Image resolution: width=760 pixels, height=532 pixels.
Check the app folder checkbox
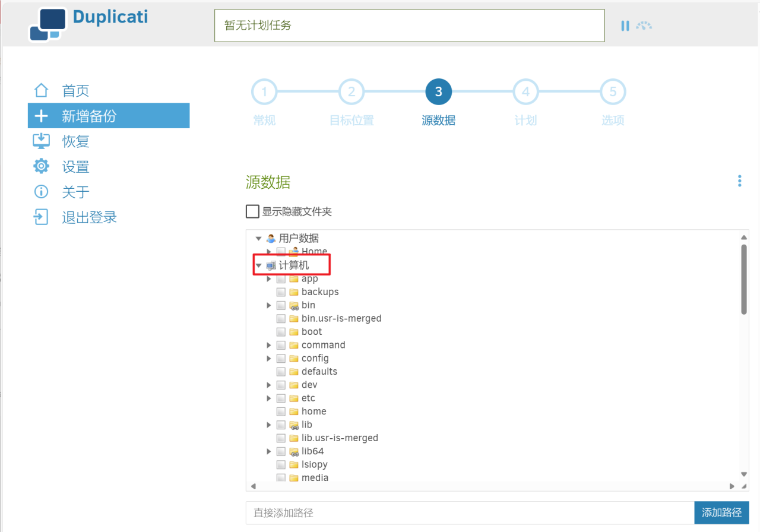pos(281,278)
